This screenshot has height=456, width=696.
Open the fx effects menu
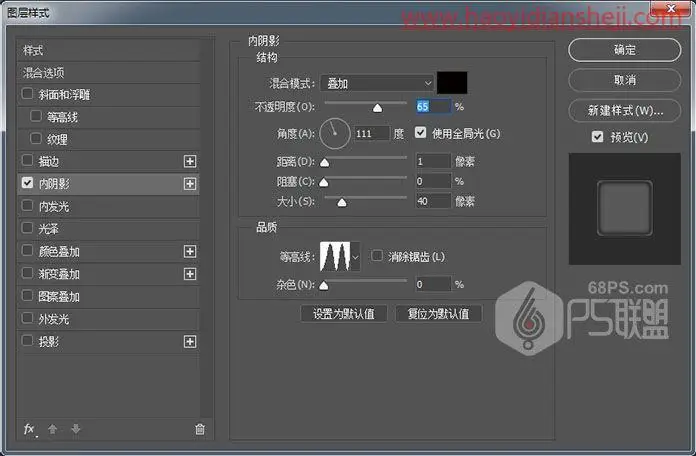(x=30, y=429)
